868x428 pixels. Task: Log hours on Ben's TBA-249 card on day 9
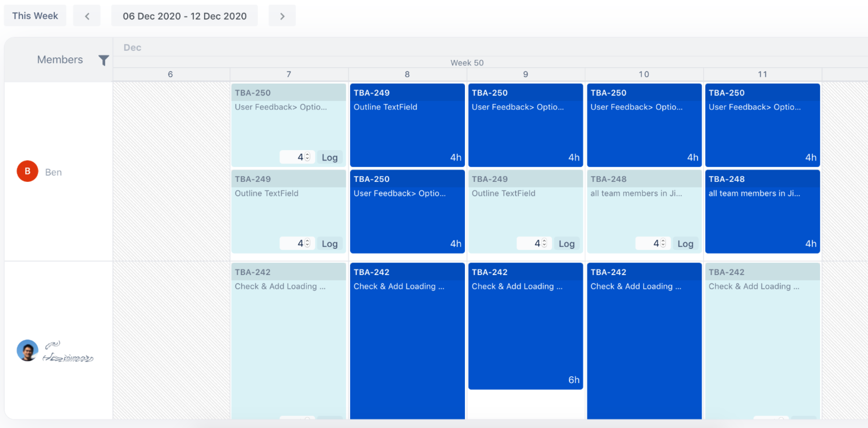[x=566, y=244]
